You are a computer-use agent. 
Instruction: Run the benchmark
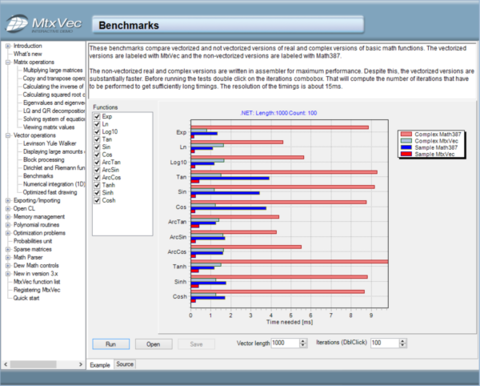tap(111, 344)
